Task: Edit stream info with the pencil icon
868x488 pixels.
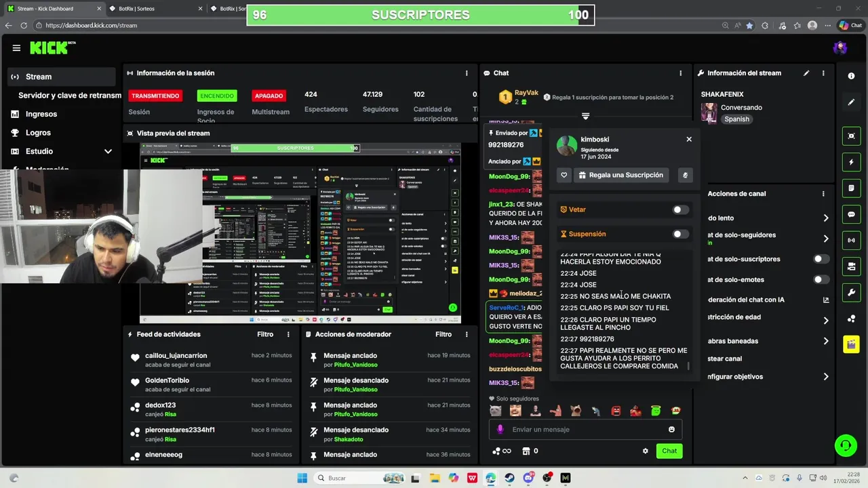Action: [x=806, y=73]
